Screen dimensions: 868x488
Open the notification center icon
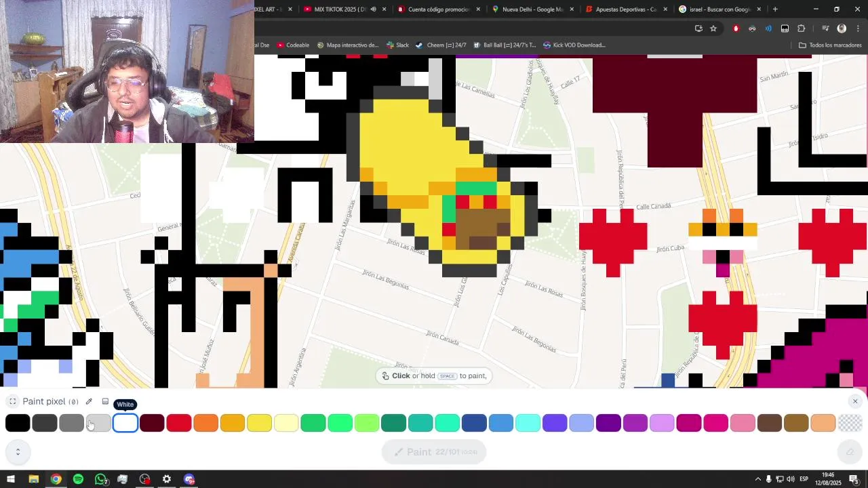click(854, 479)
